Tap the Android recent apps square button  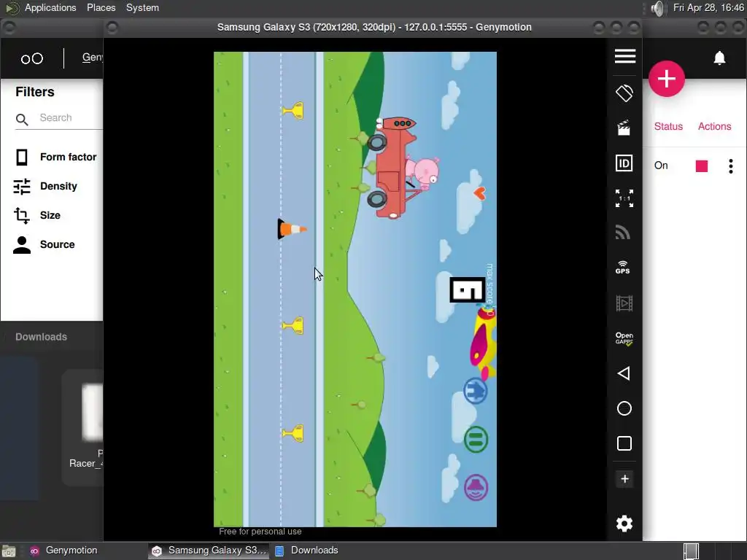point(624,443)
